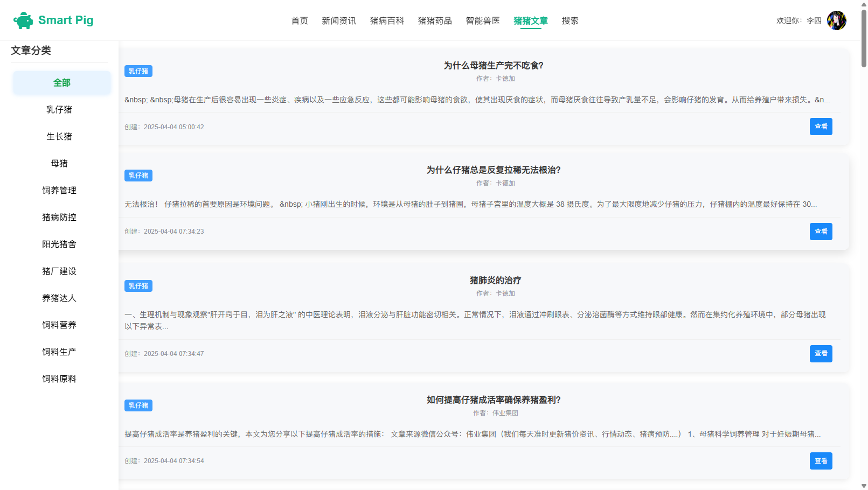The height and width of the screenshot is (490, 868).
Task: Click the timestamp 2025-04-04 05:00:42
Action: (173, 127)
